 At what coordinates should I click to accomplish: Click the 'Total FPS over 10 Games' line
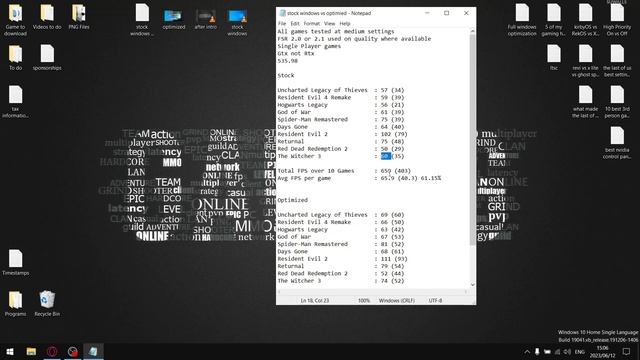(344, 171)
